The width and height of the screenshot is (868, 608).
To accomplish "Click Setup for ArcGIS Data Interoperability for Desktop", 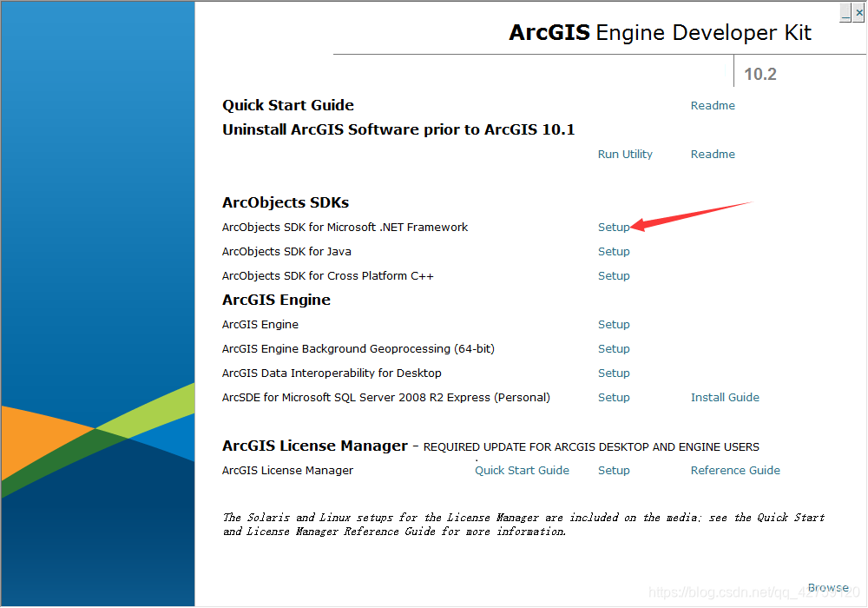I will pyautogui.click(x=614, y=373).
